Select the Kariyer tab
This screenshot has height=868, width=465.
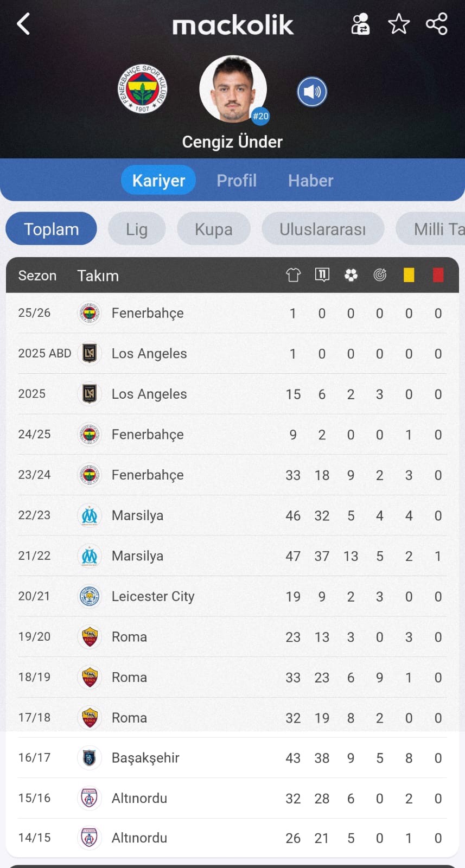point(158,180)
